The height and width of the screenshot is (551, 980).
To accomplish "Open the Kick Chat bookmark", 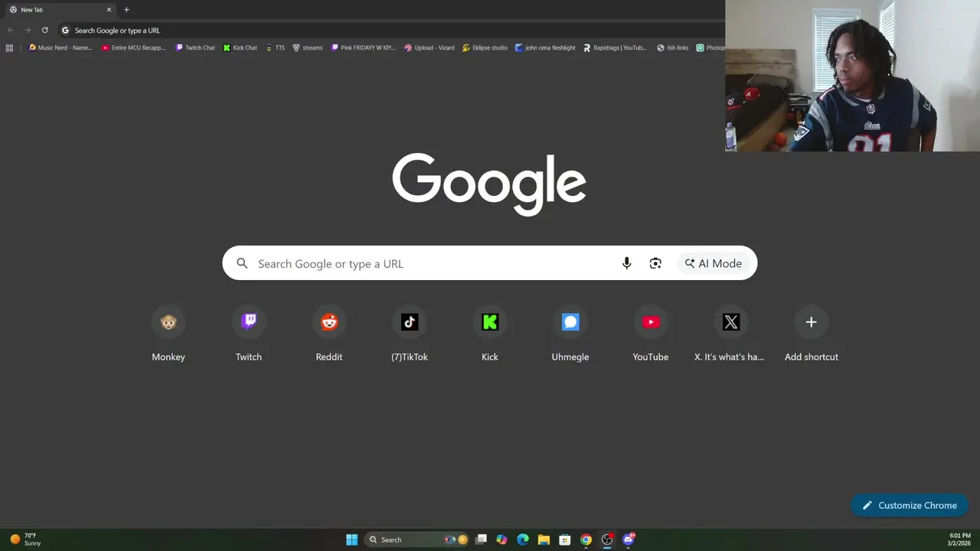I will pyautogui.click(x=240, y=47).
